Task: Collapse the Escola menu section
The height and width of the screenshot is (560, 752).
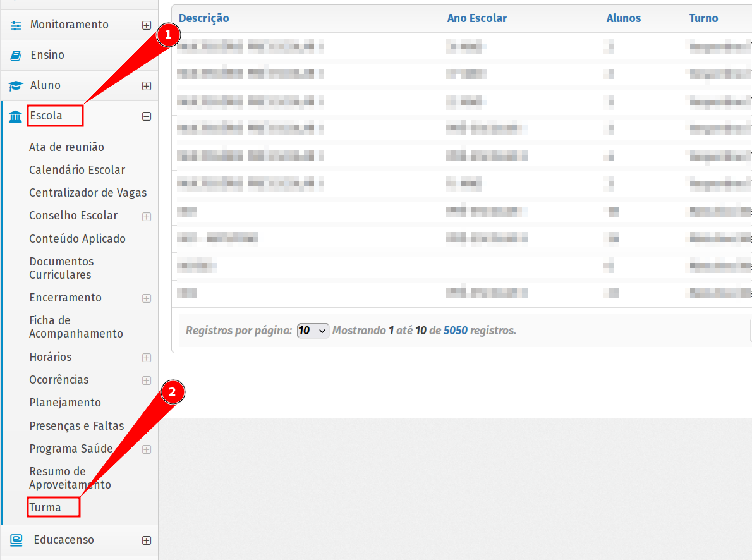Action: (147, 116)
